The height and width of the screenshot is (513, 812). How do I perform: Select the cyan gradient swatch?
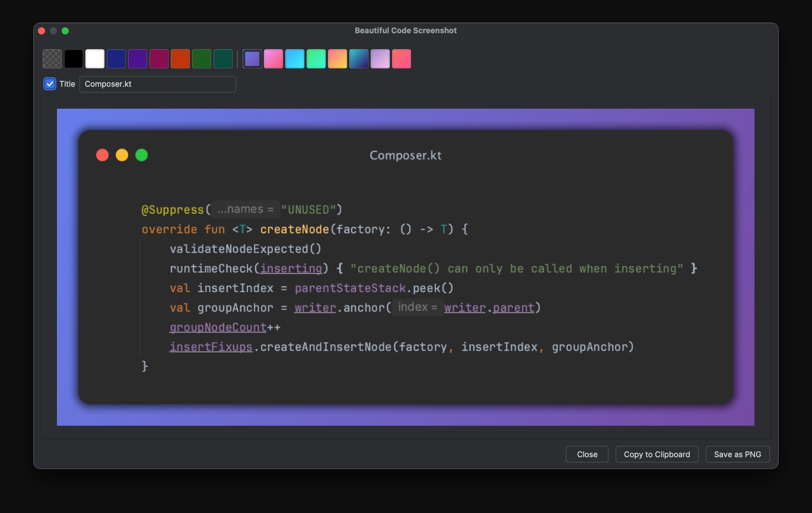point(295,58)
